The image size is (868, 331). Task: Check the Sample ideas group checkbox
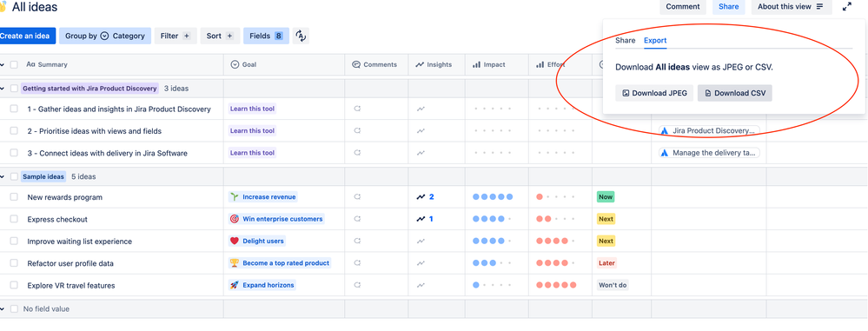[x=14, y=177]
